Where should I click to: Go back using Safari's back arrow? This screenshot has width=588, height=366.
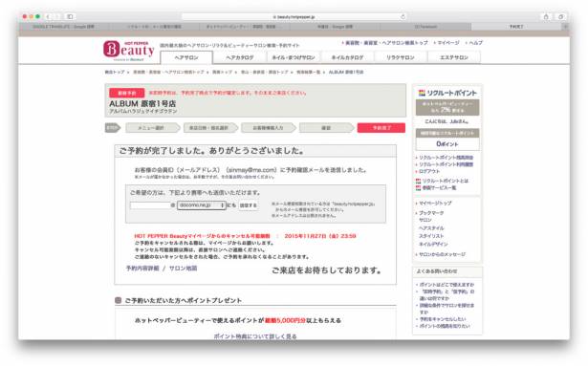click(x=48, y=16)
